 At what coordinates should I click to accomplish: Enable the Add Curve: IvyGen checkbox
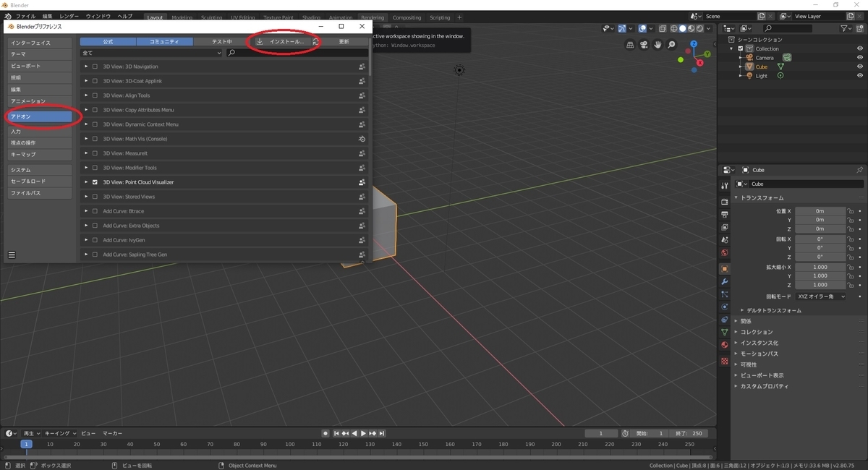(95, 240)
